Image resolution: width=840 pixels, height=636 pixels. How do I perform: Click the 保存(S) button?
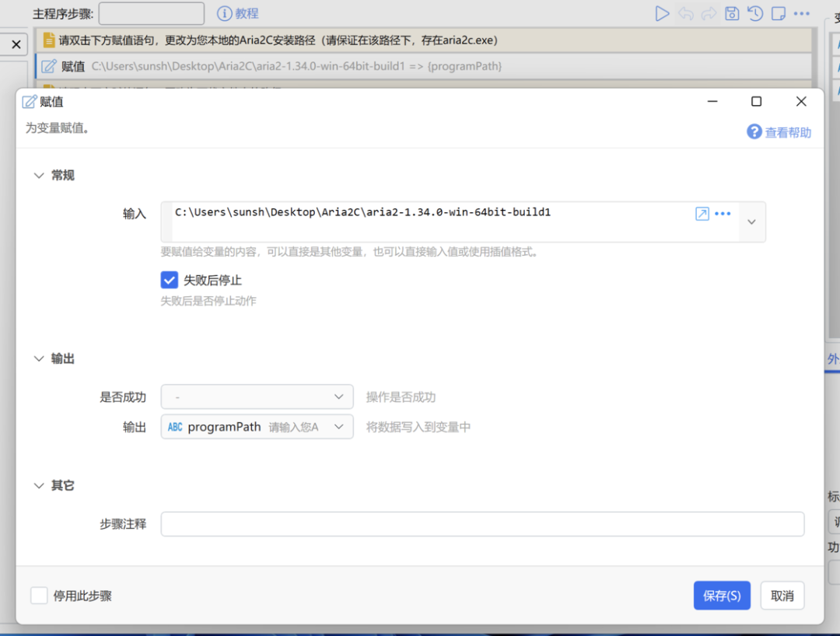(722, 596)
